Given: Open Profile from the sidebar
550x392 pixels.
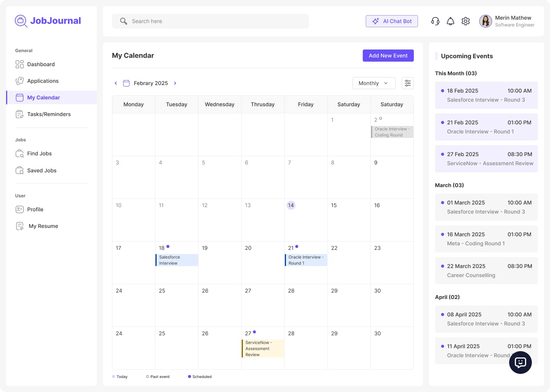Looking at the screenshot, I should click(x=51, y=209).
